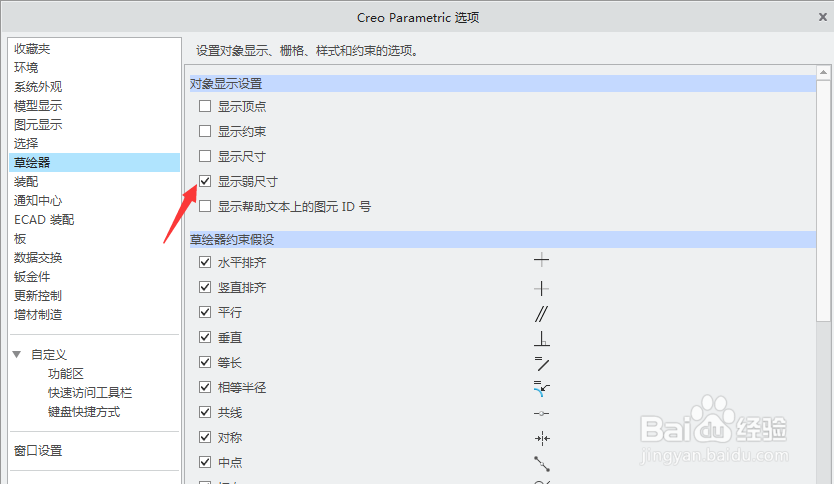Open the 窗口设置 category

(38, 450)
